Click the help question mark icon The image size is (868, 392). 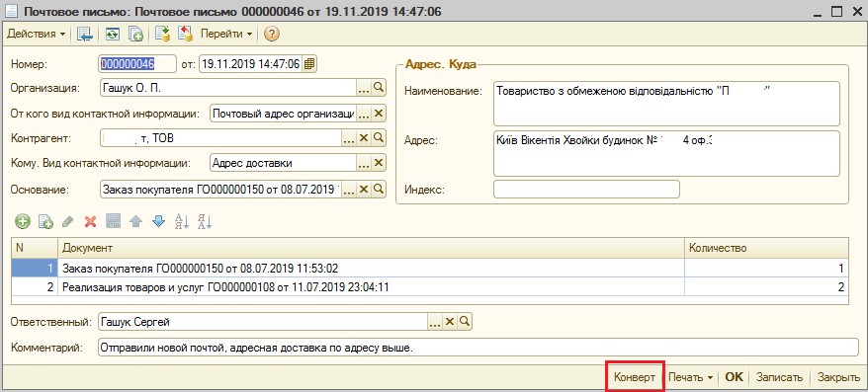pos(271,34)
